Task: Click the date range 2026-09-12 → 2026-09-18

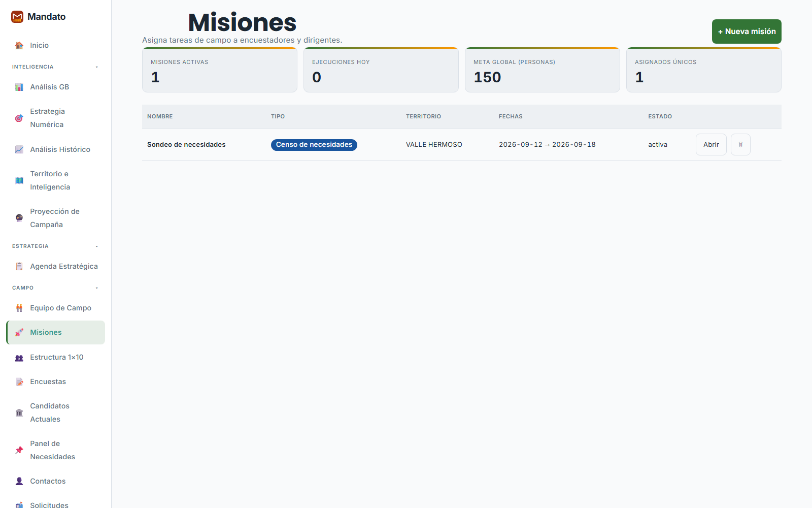Action: click(x=547, y=145)
